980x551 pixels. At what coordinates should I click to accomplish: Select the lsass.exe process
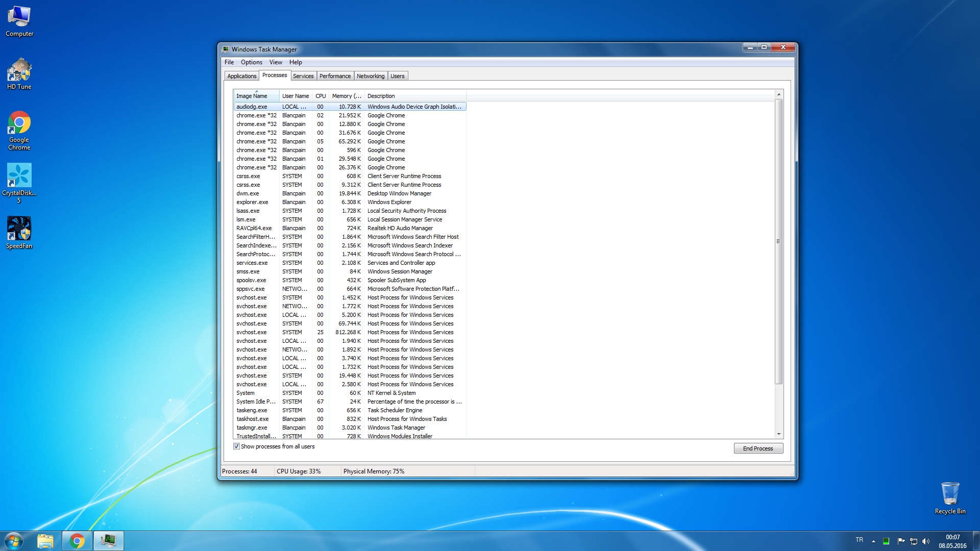350,211
